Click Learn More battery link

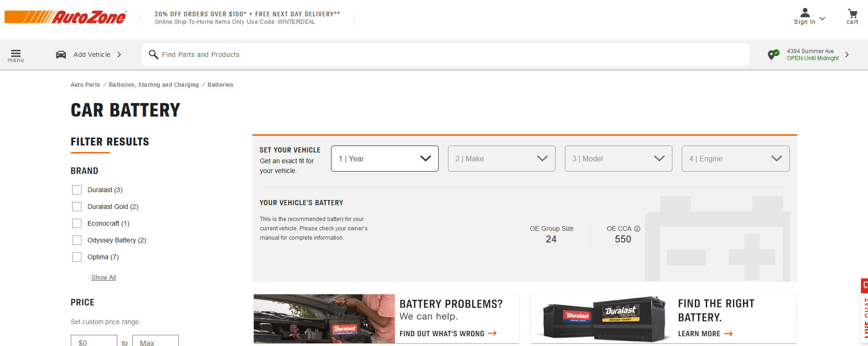(x=705, y=333)
